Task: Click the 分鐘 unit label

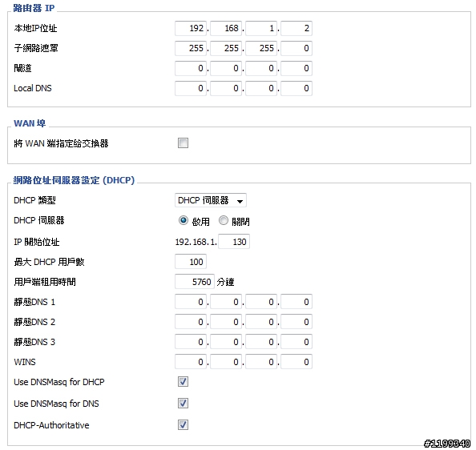Action: pyautogui.click(x=225, y=282)
